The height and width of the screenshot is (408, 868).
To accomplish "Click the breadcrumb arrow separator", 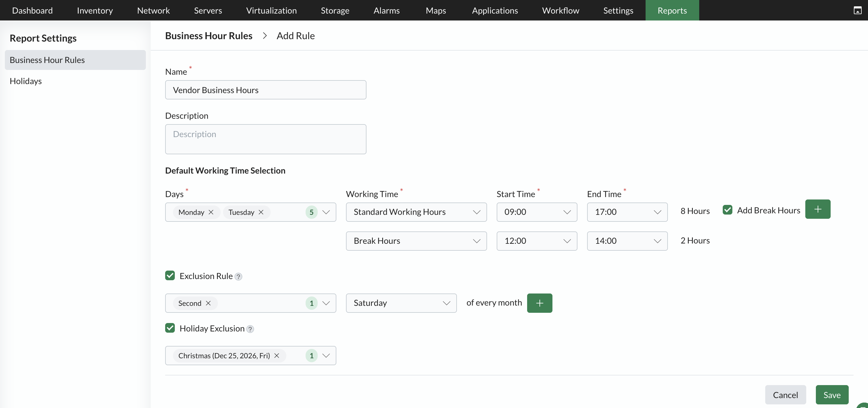I will pyautogui.click(x=265, y=36).
